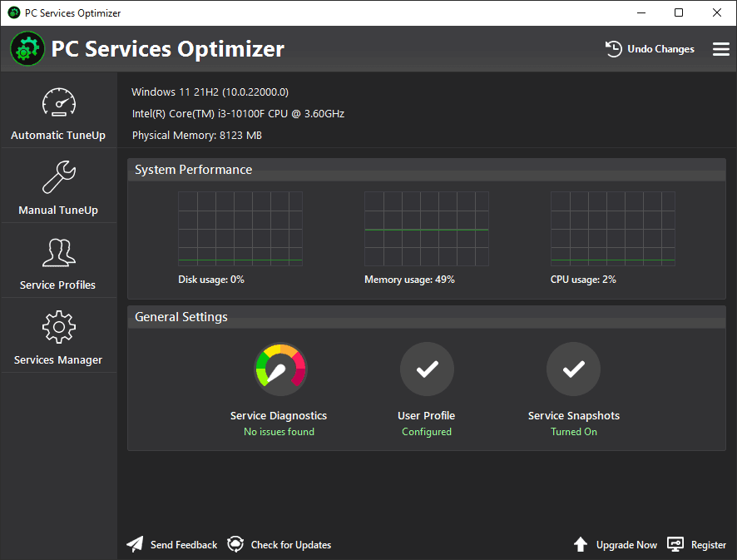
Task: Click the PC Services Optimizer logo
Action: pyautogui.click(x=27, y=48)
